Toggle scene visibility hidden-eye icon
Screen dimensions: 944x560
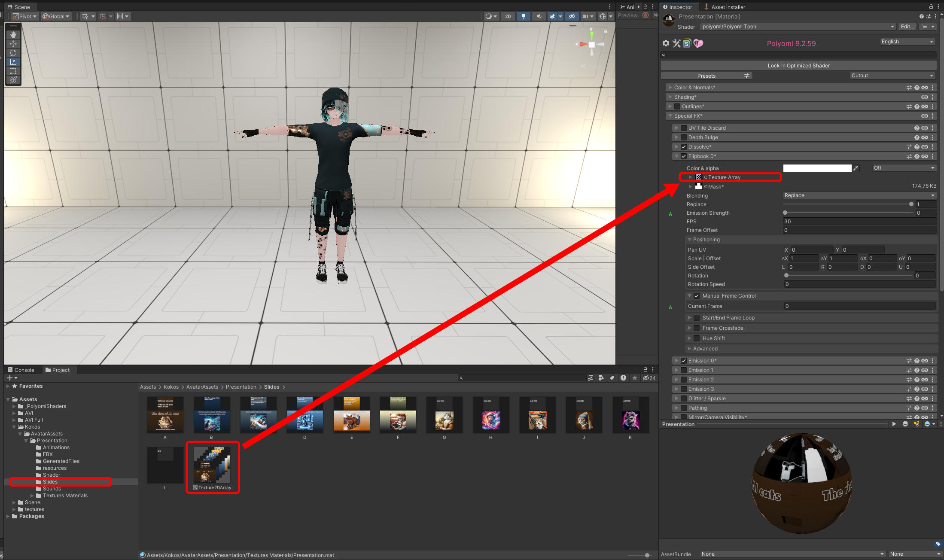(x=572, y=16)
